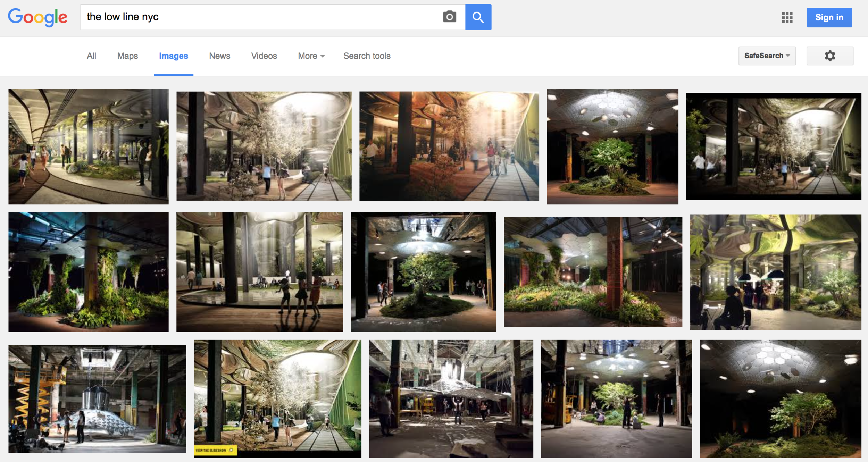Open the bottom-row canopy installation photo
This screenshot has height=462, width=868.
[x=451, y=399]
